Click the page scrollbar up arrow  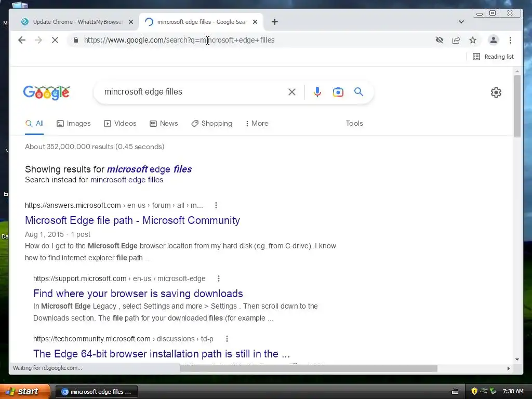[517, 71]
